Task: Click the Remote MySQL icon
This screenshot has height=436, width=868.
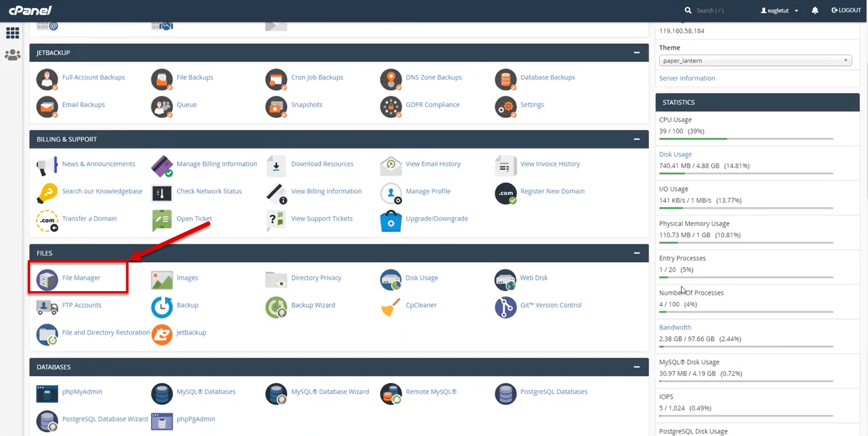Action: 391,394
